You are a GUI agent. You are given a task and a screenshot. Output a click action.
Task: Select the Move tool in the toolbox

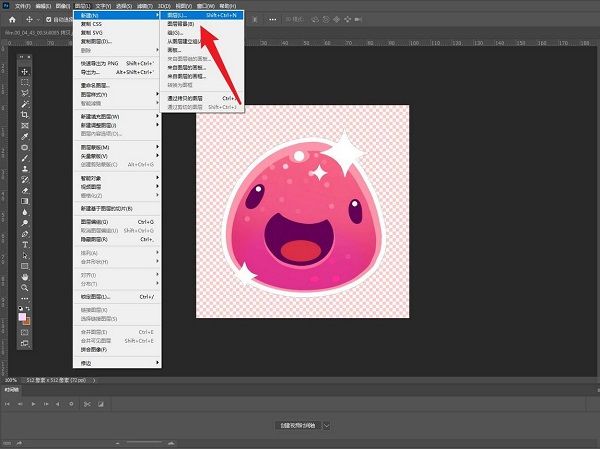24,72
